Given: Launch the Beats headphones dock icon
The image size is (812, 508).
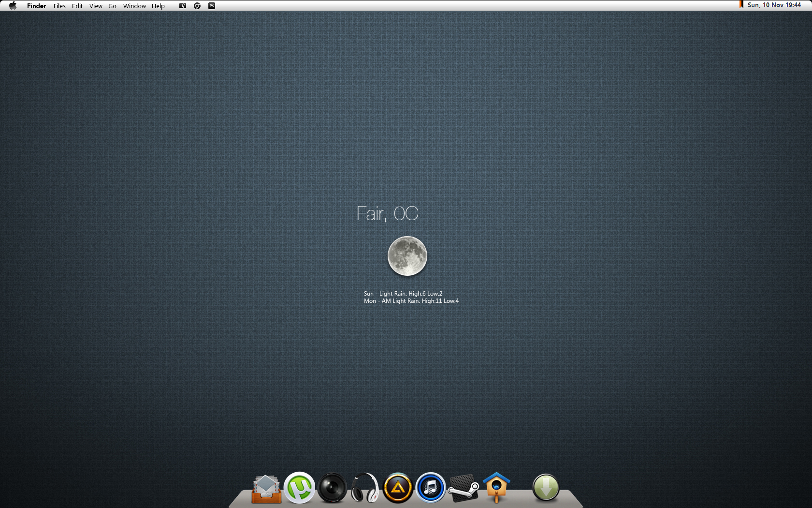Looking at the screenshot, I should tap(365, 488).
